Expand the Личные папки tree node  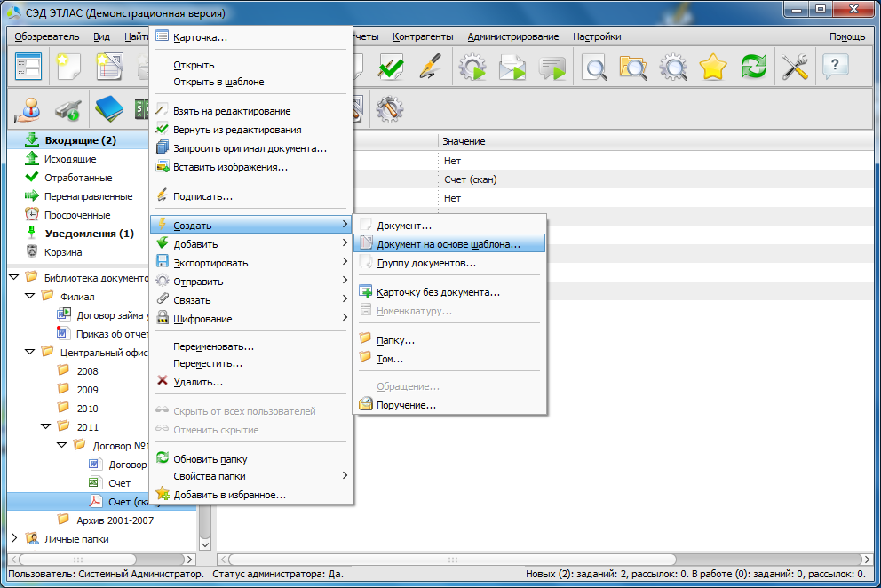[x=14, y=538]
